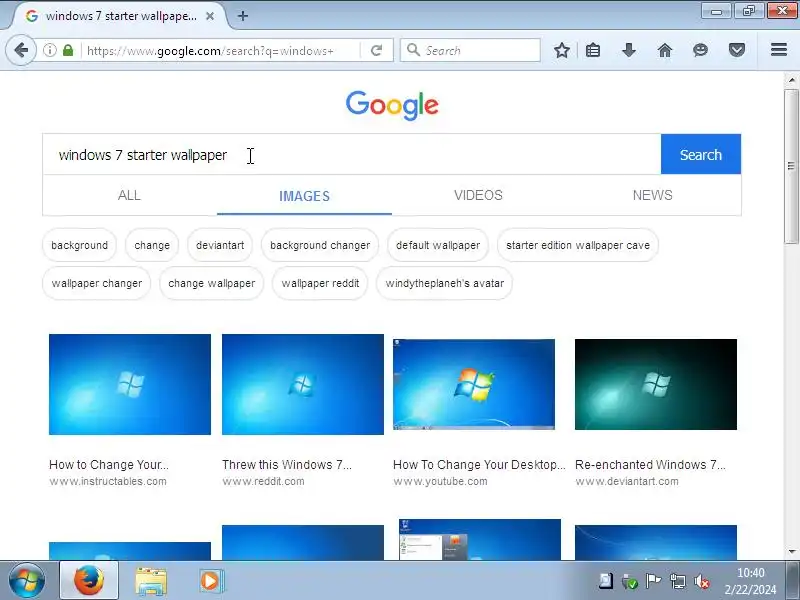This screenshot has height=600, width=800.
Task: Open the network tray icon
Action: coord(678,581)
